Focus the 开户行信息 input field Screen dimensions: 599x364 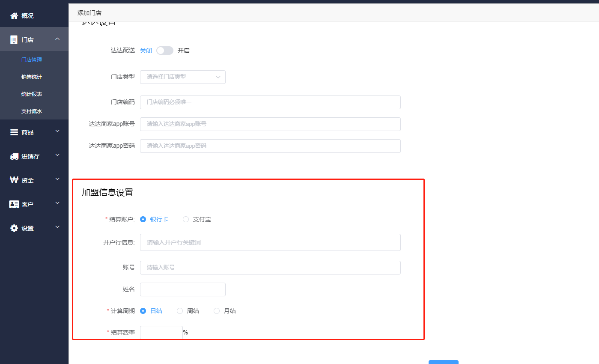(270, 242)
